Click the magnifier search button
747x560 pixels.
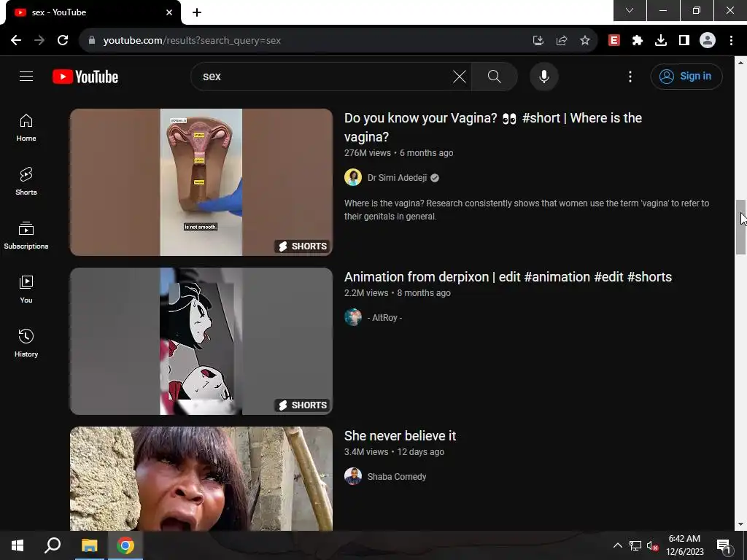click(495, 76)
